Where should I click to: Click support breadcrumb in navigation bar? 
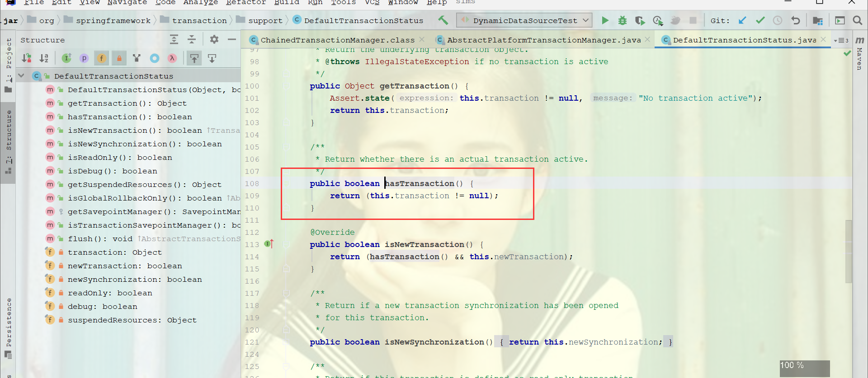pos(265,21)
